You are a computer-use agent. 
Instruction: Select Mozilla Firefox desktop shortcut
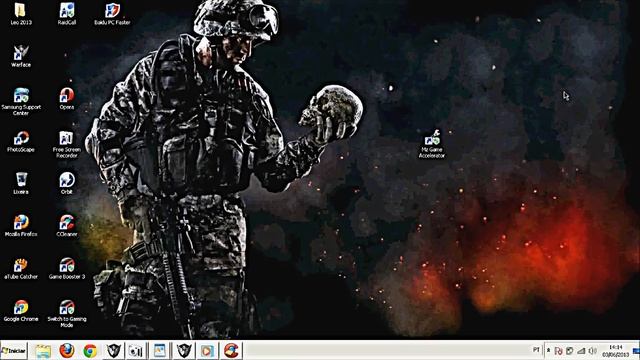(21, 225)
